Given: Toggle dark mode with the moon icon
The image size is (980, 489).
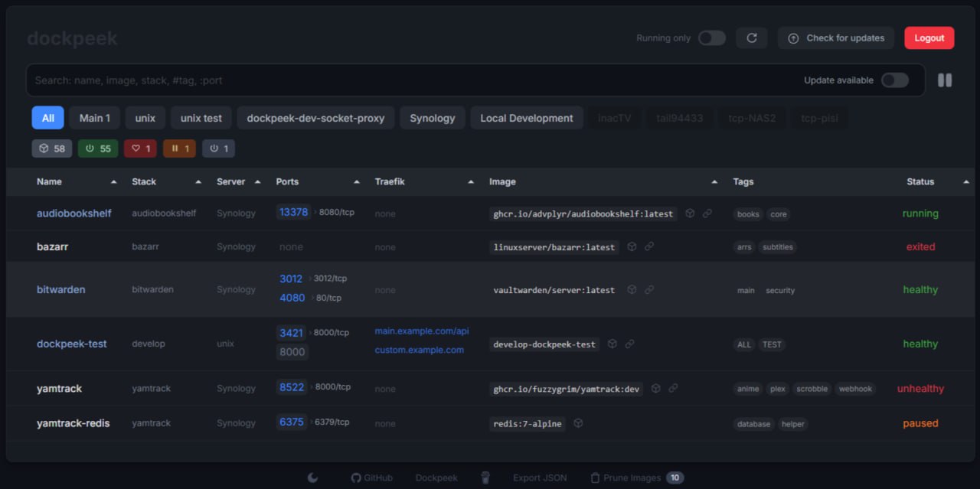Looking at the screenshot, I should point(312,478).
